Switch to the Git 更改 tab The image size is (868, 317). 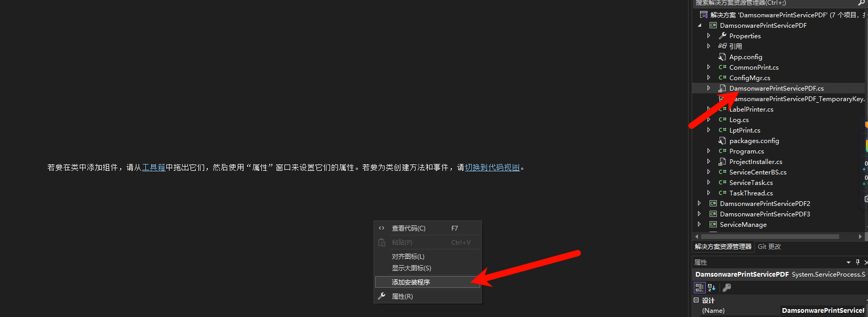coord(769,246)
